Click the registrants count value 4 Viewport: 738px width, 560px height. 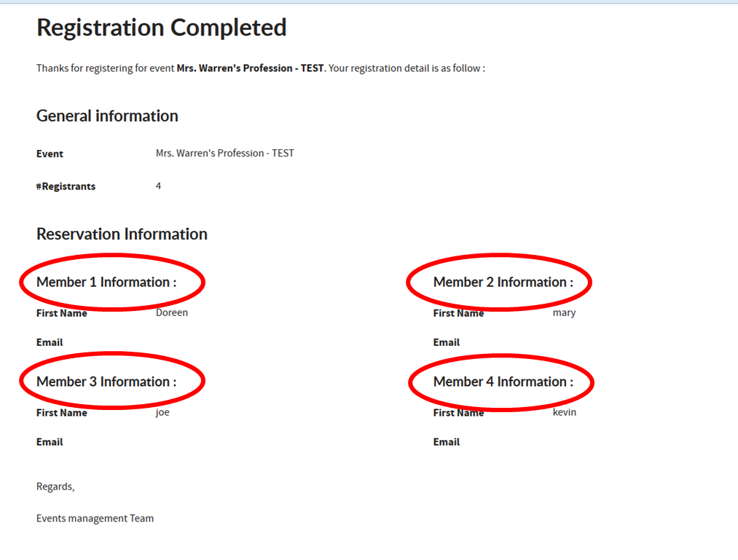pyautogui.click(x=158, y=186)
